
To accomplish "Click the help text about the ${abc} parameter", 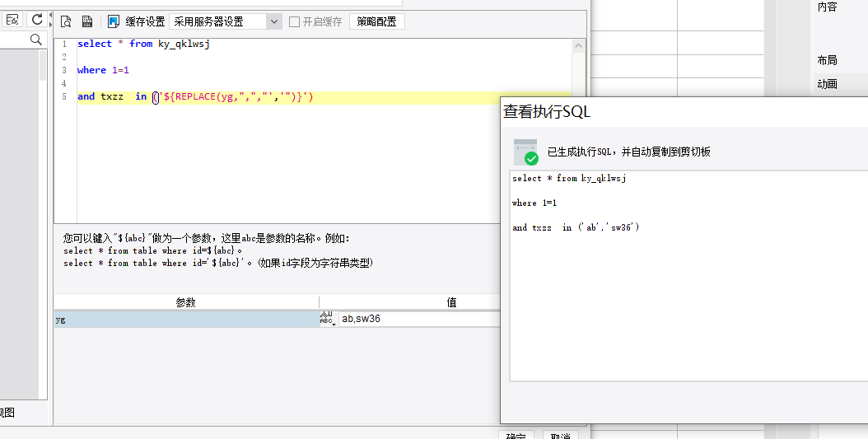I will click(207, 239).
